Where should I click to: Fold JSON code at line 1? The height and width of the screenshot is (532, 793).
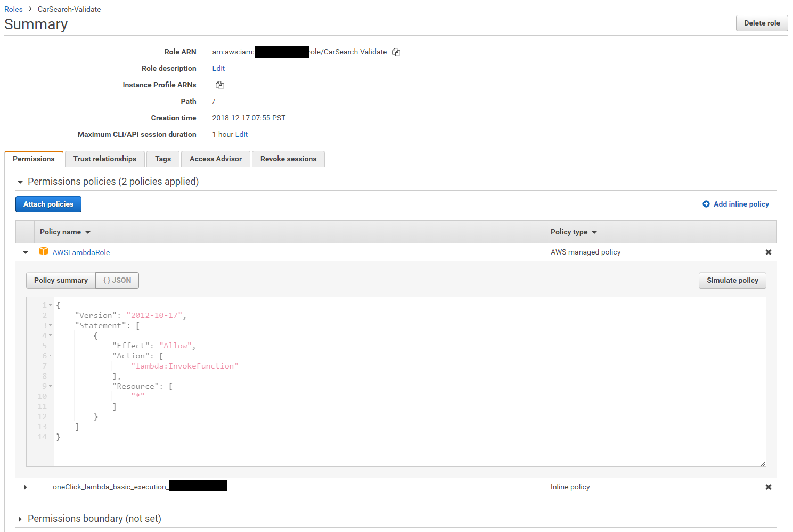[x=51, y=305]
